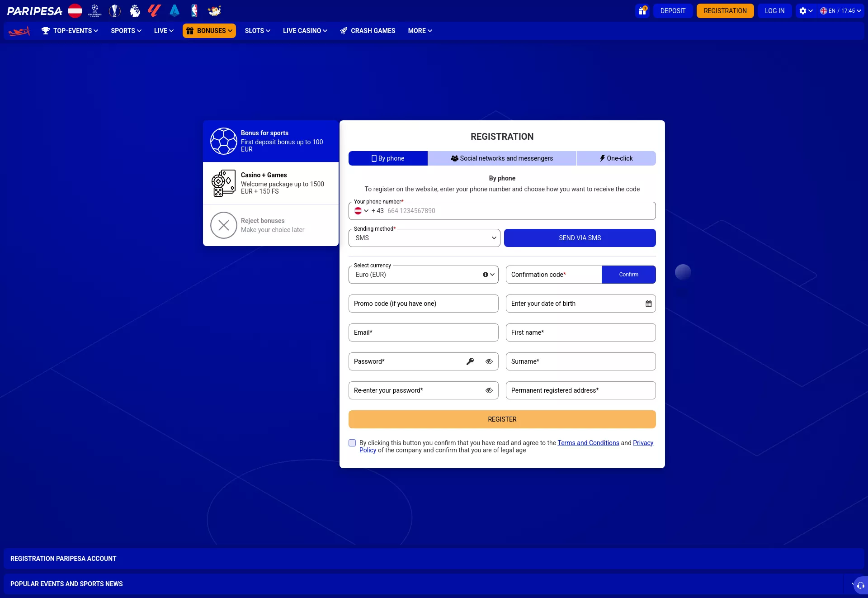Image resolution: width=868 pixels, height=598 pixels.
Task: Click the Email input field
Action: tap(424, 332)
